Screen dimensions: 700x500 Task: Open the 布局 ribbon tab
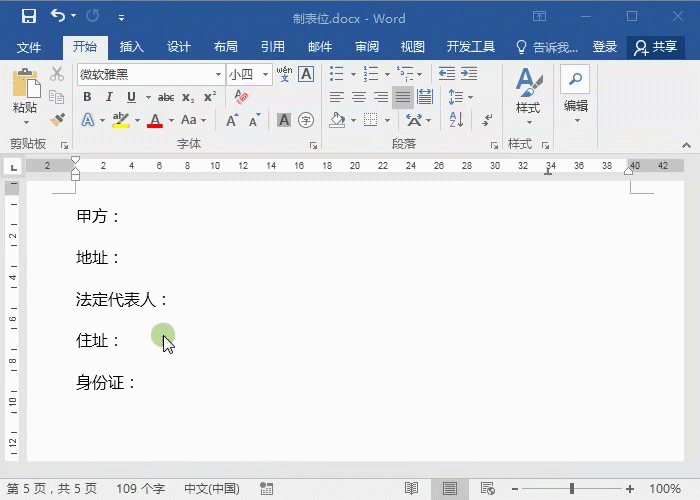click(x=225, y=47)
